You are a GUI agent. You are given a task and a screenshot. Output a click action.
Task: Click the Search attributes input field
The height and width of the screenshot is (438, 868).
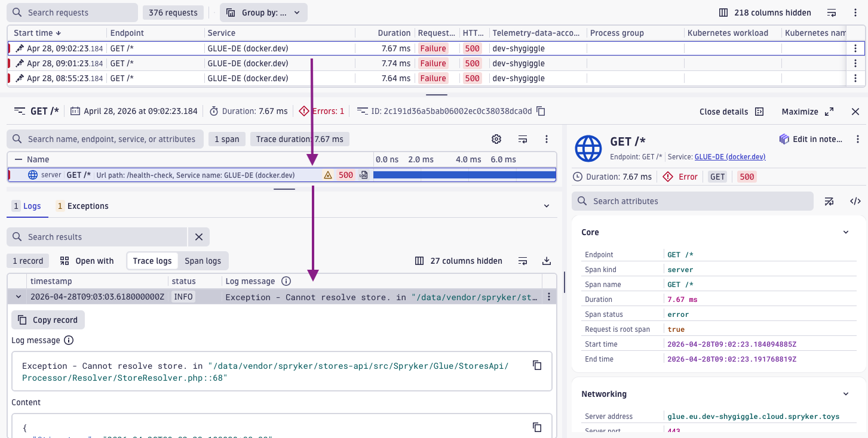(693, 201)
